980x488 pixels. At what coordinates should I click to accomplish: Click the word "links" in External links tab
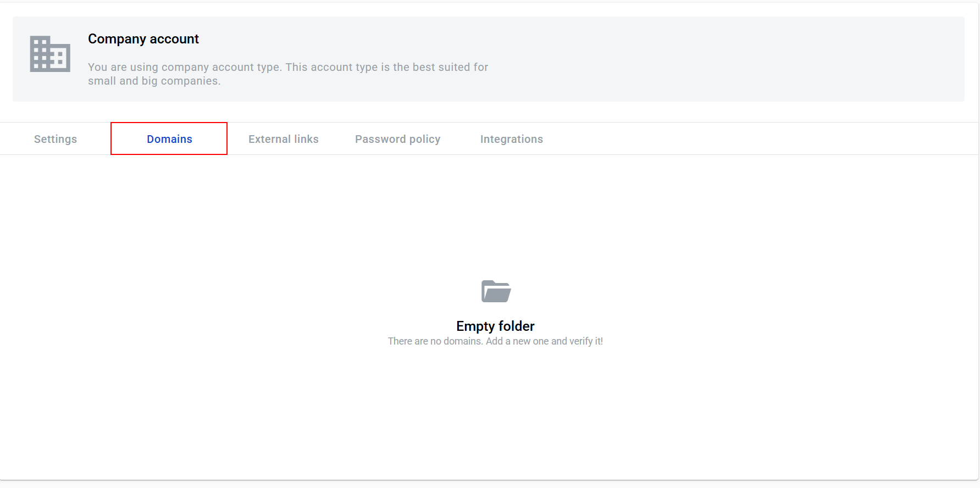306,139
